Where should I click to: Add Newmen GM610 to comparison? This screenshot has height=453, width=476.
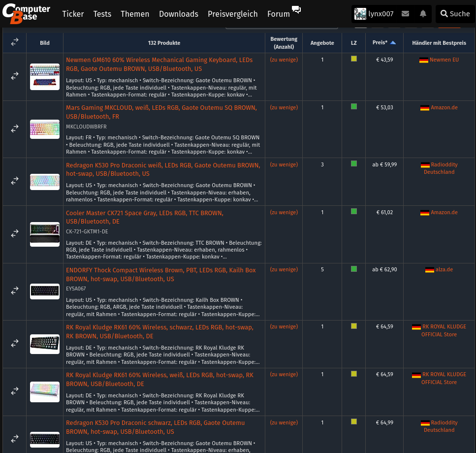15,76
